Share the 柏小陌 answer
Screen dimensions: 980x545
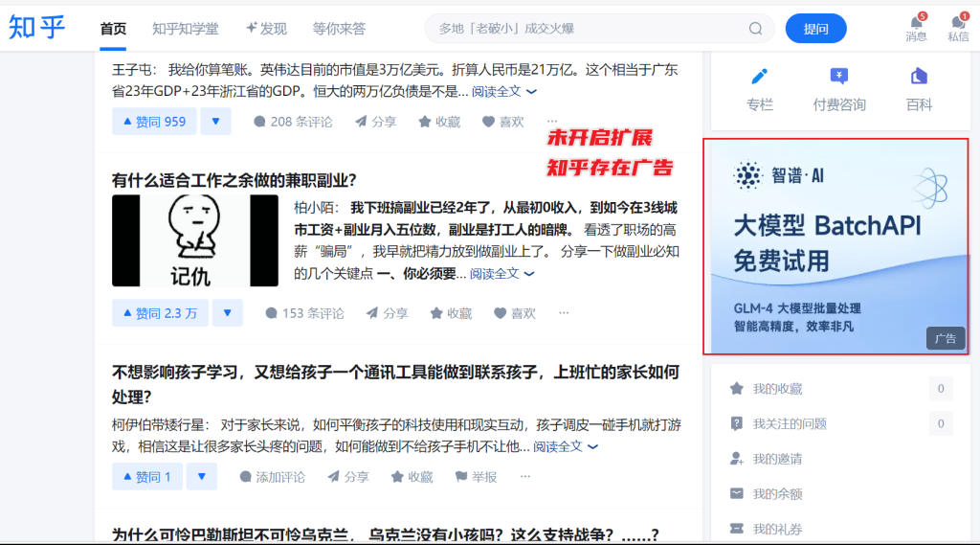pyautogui.click(x=388, y=313)
